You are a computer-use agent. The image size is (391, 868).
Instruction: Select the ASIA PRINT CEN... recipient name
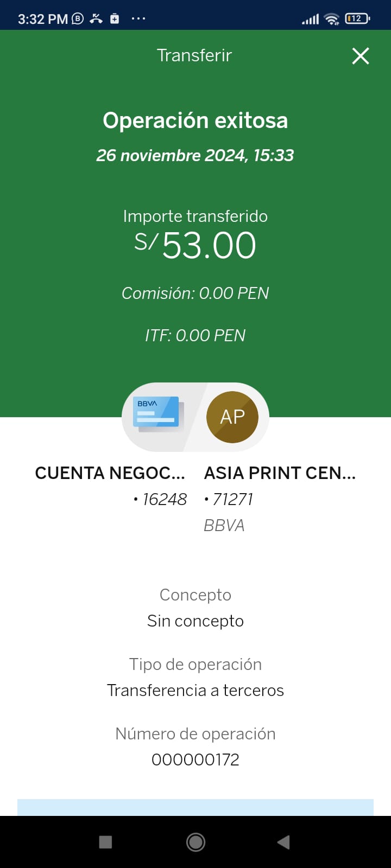[x=280, y=473]
